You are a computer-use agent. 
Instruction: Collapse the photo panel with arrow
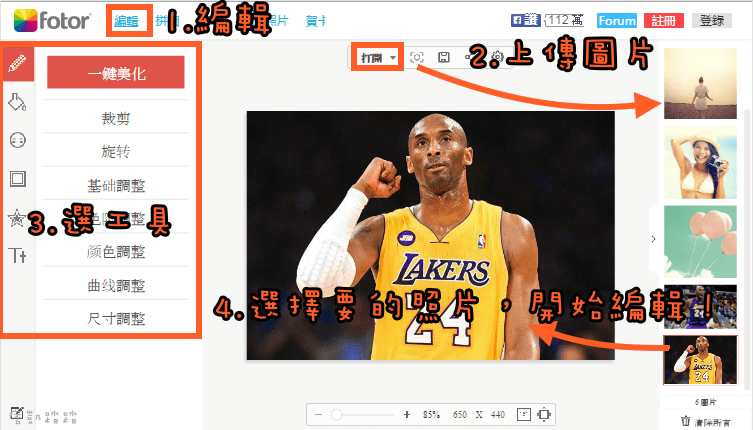pyautogui.click(x=653, y=239)
